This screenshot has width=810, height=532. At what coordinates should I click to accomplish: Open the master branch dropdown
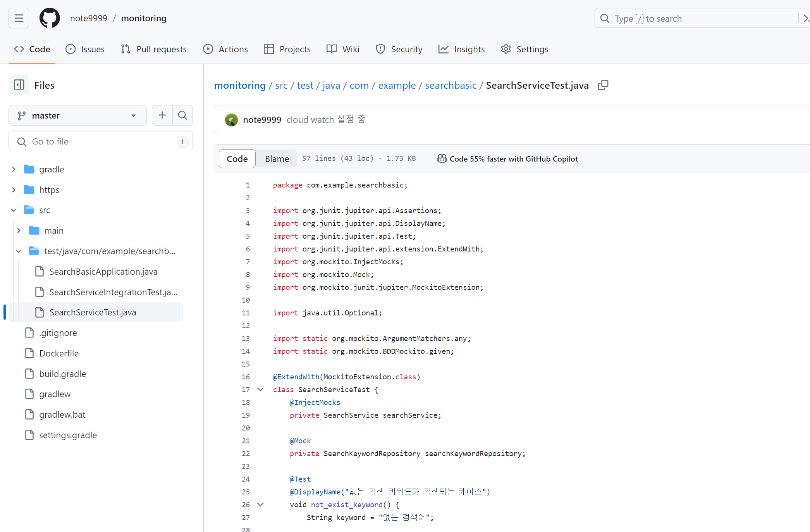click(77, 115)
